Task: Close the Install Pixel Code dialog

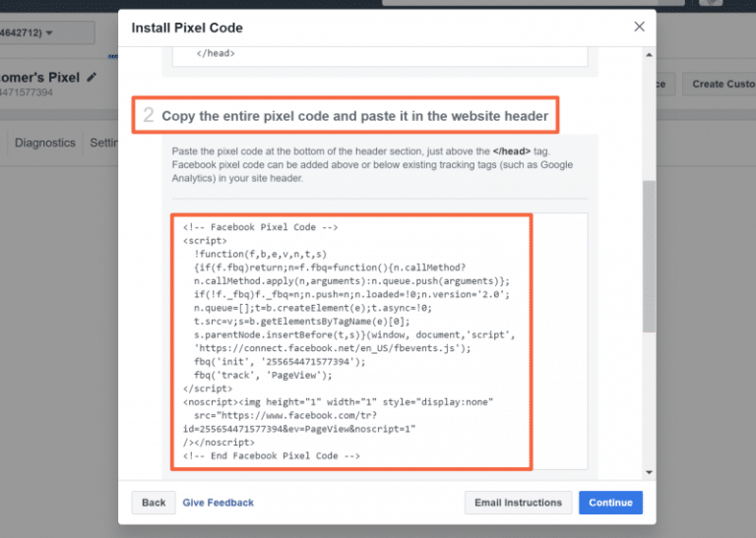Action: 639,27
